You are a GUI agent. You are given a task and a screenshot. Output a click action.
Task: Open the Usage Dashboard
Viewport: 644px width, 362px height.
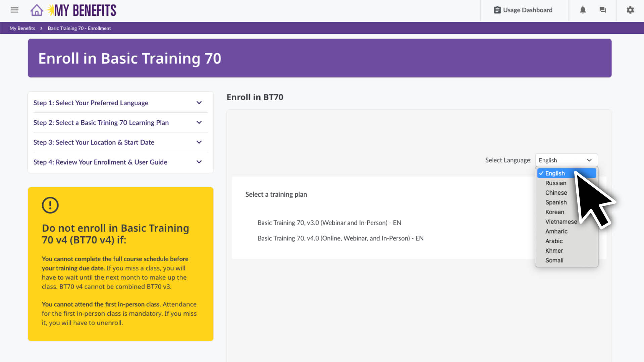524,10
